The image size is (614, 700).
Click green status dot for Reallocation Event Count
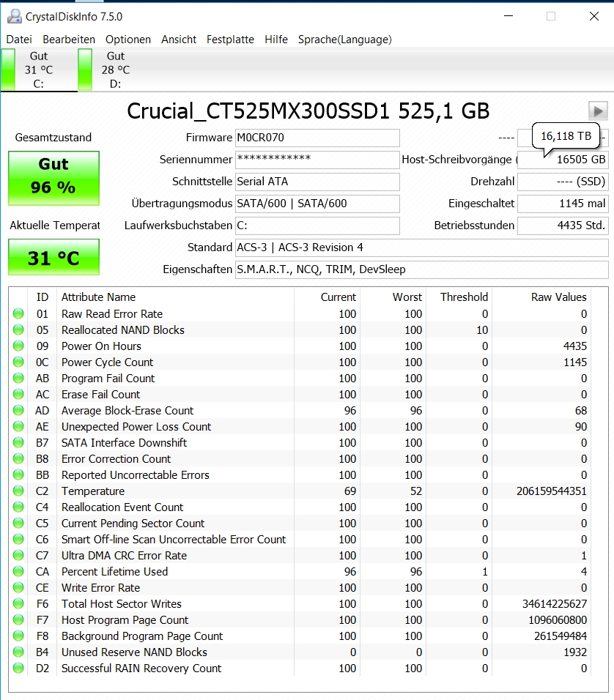[x=18, y=507]
